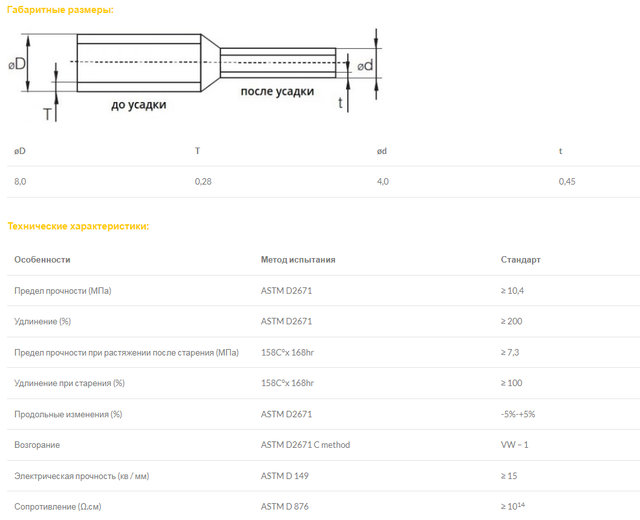Click the "Особенности" column header
Screen dimensions: 640x520
pos(42,260)
